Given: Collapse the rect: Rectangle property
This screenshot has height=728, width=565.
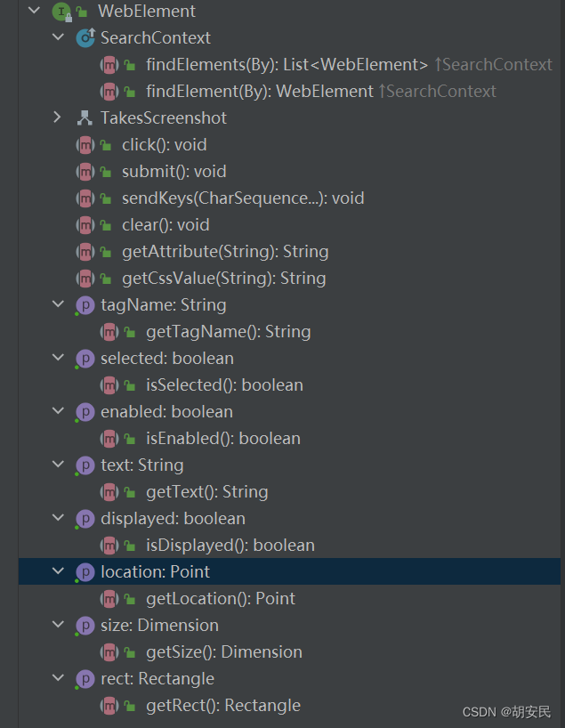Looking at the screenshot, I should [58, 678].
